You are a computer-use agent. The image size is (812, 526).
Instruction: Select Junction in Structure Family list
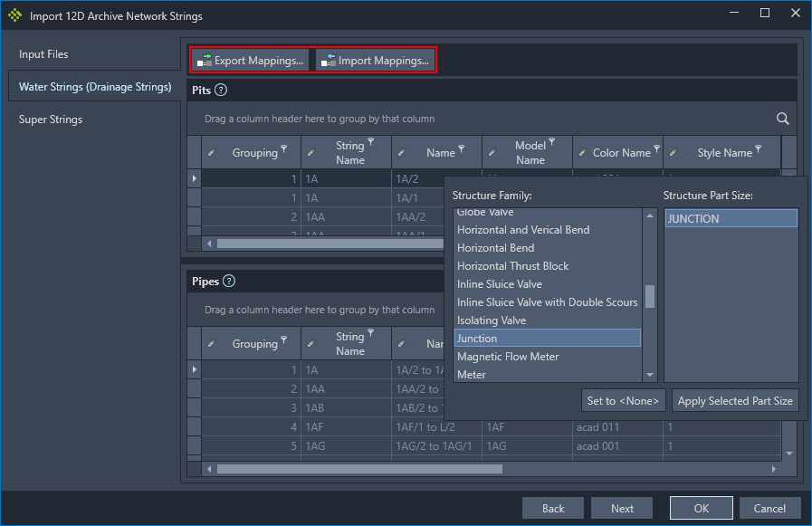[548, 339]
